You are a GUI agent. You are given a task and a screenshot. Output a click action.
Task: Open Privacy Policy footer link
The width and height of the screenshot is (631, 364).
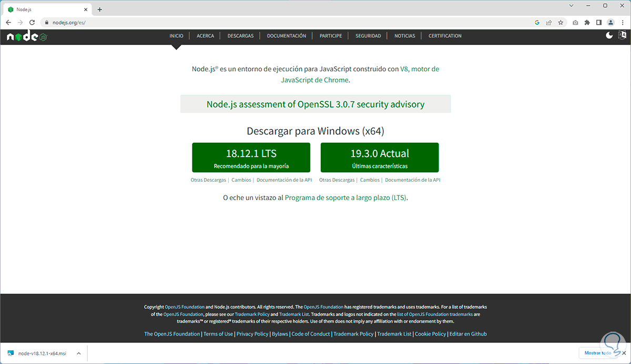click(x=252, y=334)
